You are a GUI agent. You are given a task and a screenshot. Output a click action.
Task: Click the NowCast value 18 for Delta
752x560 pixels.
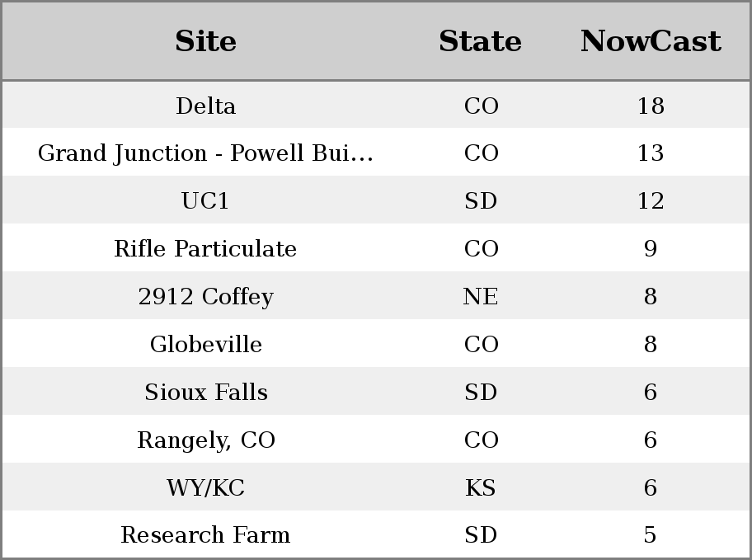point(651,106)
